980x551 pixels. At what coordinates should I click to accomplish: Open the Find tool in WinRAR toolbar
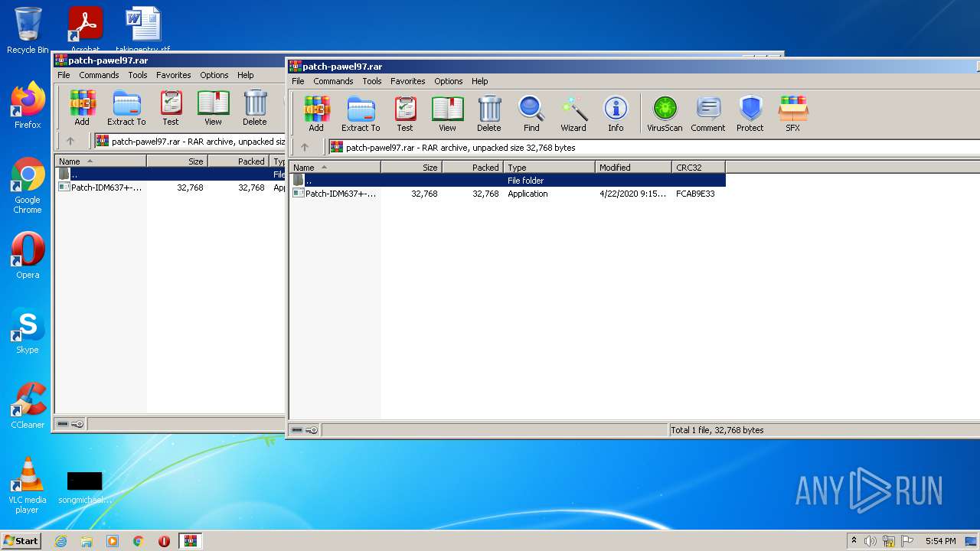click(531, 114)
